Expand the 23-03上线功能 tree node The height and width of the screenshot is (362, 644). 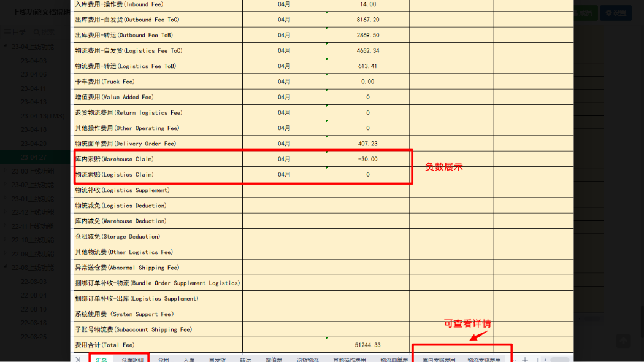[6, 171]
